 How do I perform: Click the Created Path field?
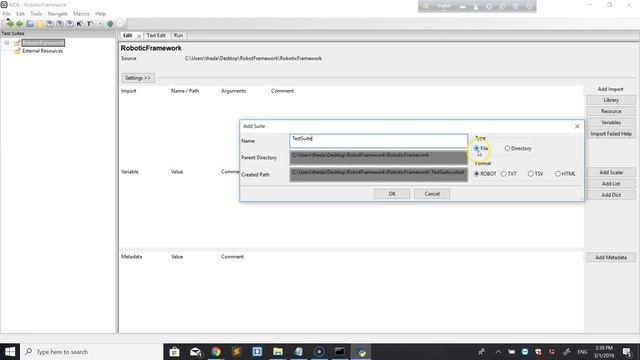pyautogui.click(x=378, y=175)
